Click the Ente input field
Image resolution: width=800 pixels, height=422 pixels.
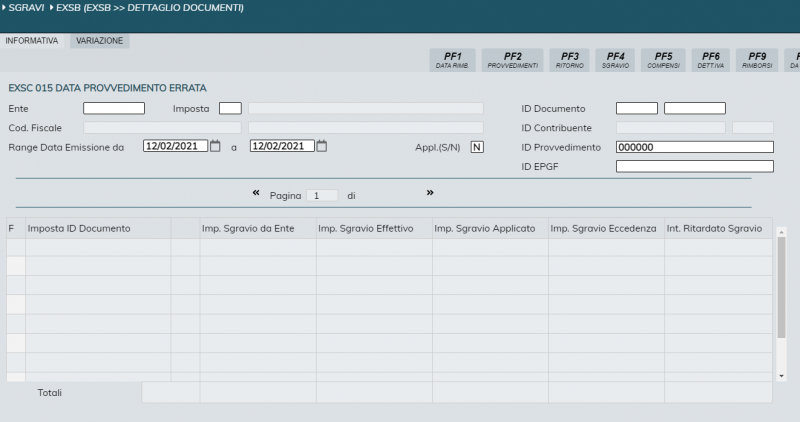(x=114, y=108)
